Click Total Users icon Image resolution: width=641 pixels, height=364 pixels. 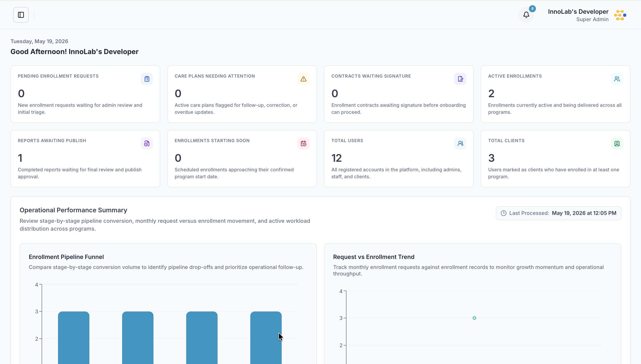[x=460, y=143]
